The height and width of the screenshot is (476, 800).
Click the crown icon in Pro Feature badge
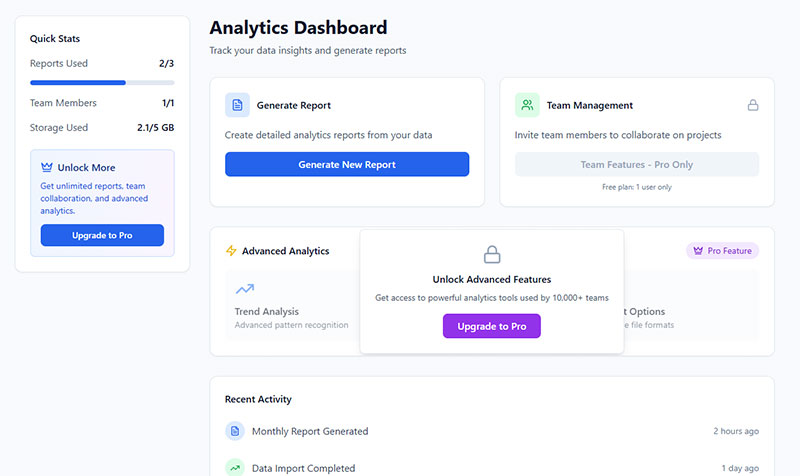click(x=698, y=250)
